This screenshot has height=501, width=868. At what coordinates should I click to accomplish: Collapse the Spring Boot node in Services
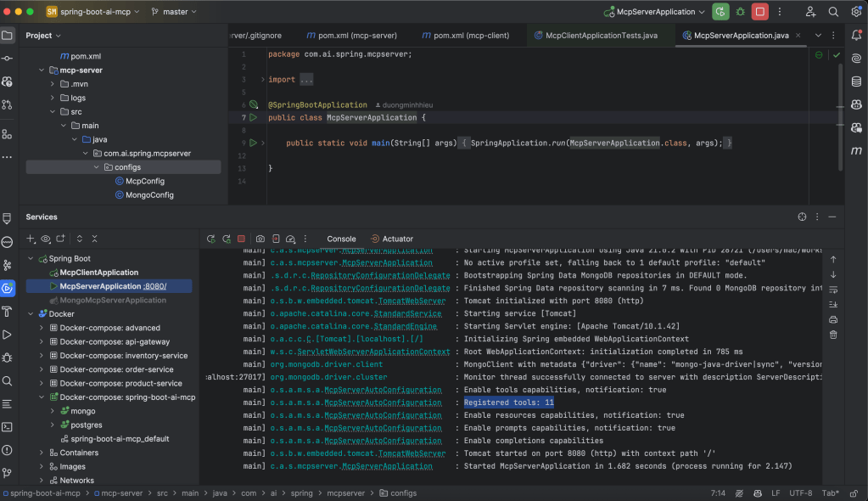pyautogui.click(x=31, y=258)
